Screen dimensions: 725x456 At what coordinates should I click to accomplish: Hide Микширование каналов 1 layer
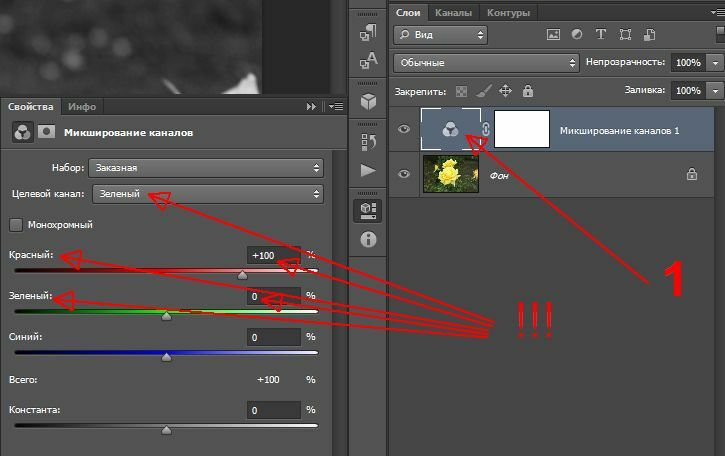[404, 129]
